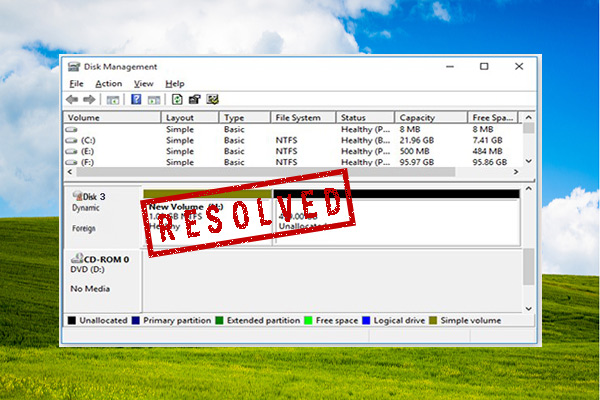Select the Disk 3 Dynamic Foreign label panel
Viewport: 600px width, 400px height.
click(x=103, y=217)
